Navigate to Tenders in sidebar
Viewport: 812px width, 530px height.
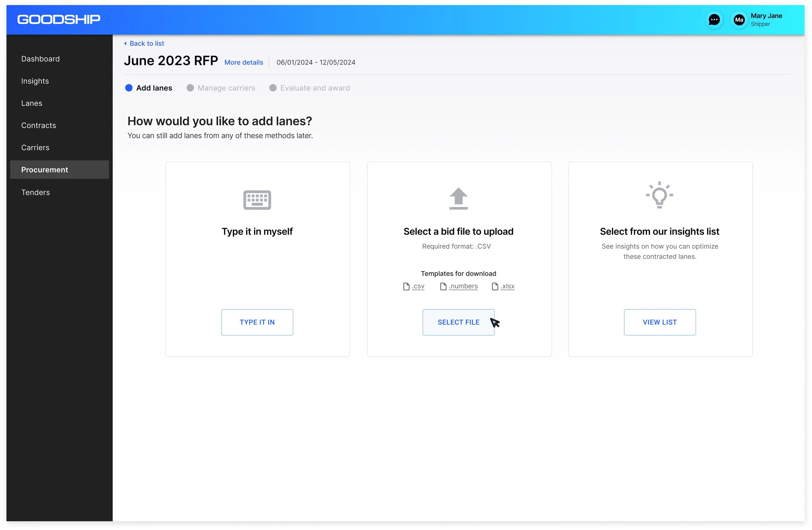35,192
